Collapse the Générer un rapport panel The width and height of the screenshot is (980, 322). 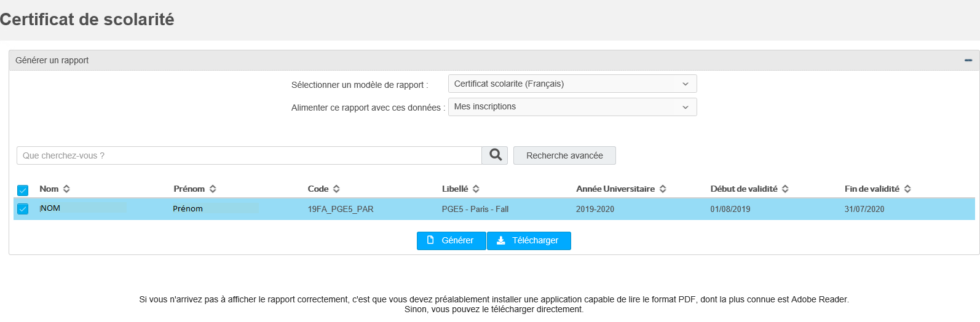[x=968, y=60]
